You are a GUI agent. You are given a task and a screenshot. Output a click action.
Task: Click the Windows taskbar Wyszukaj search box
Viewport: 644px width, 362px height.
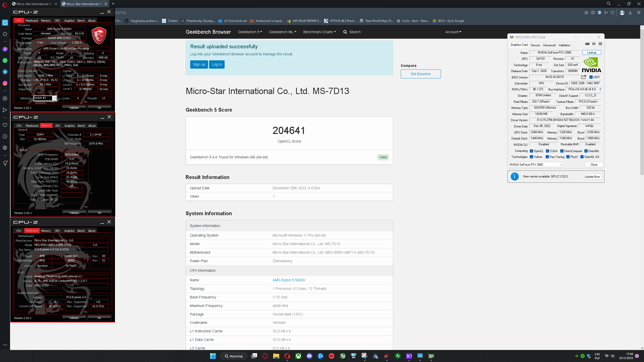(x=234, y=356)
